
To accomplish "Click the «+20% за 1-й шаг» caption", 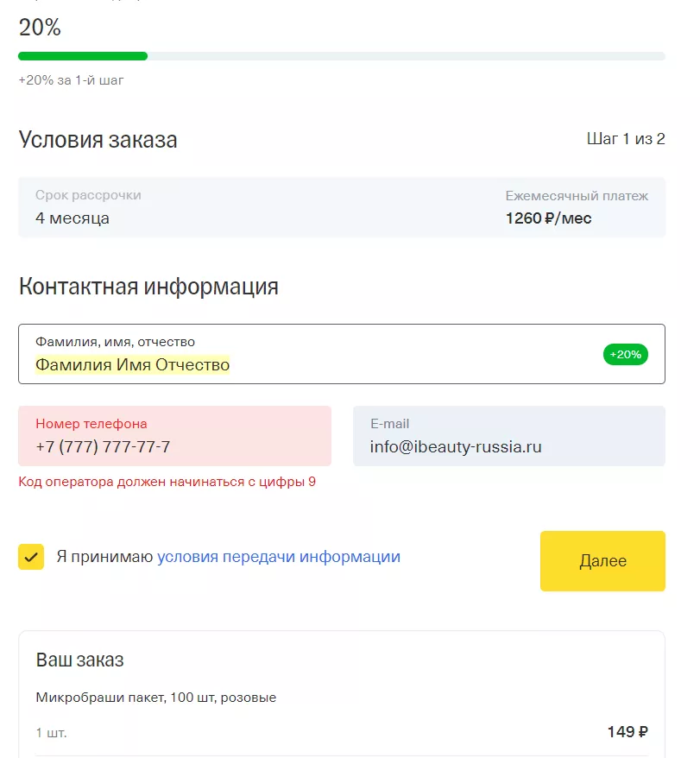I will point(72,80).
